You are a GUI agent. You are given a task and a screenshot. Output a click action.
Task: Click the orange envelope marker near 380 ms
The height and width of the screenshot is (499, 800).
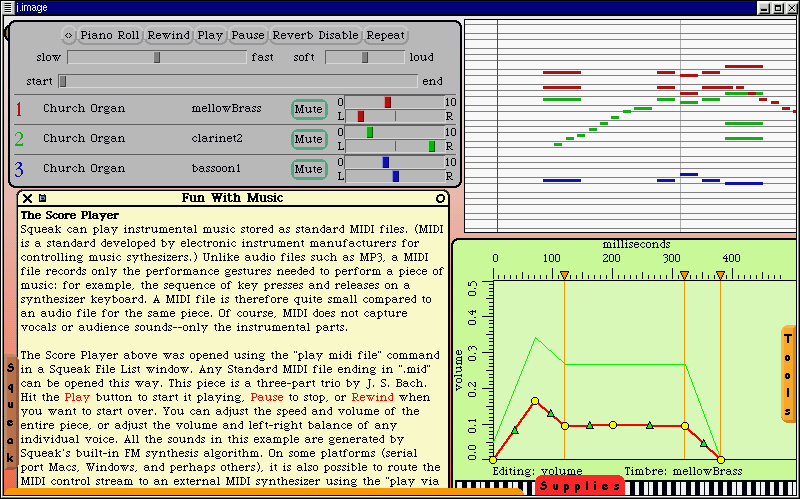pos(720,275)
